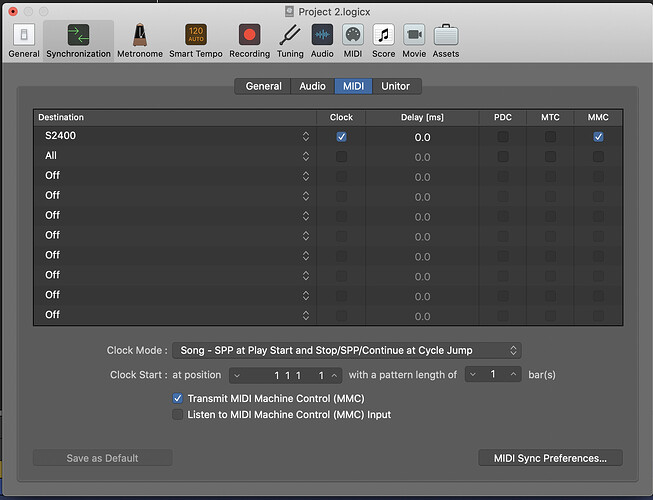Open Smart Tempo settings

[x=196, y=41]
